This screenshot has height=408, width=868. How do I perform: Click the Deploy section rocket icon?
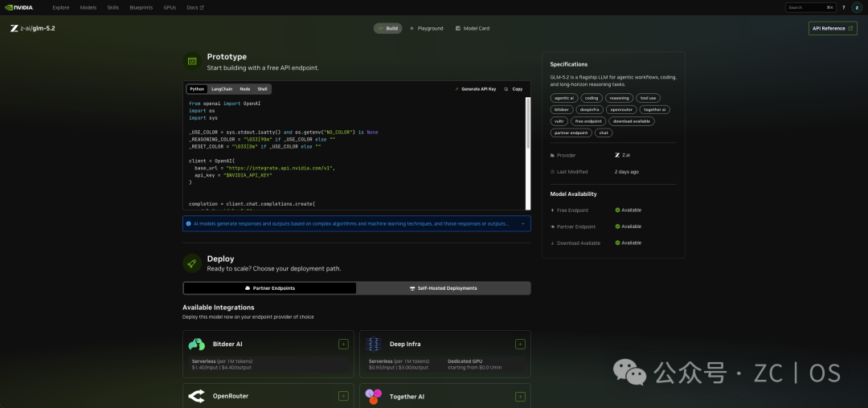coord(192,263)
